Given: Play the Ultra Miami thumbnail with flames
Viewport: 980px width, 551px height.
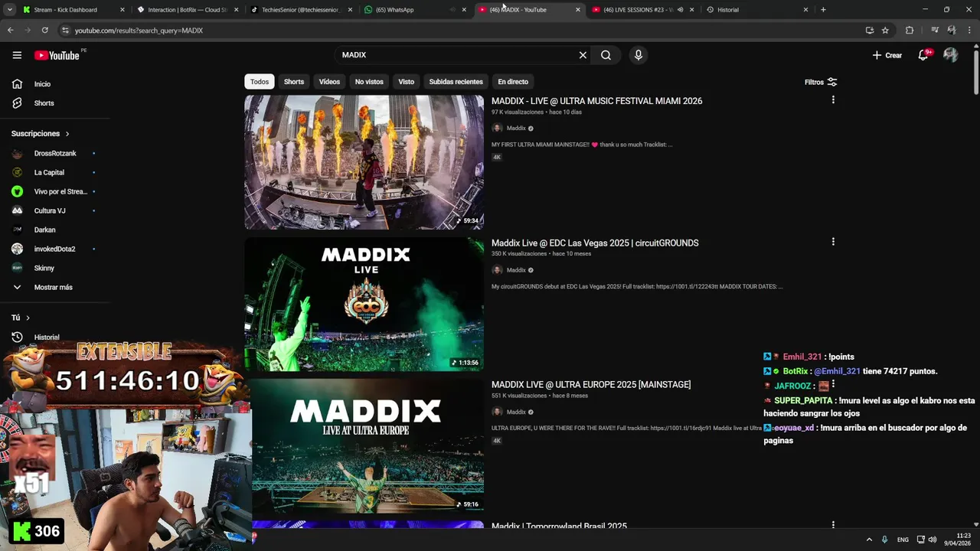Looking at the screenshot, I should 364,162.
